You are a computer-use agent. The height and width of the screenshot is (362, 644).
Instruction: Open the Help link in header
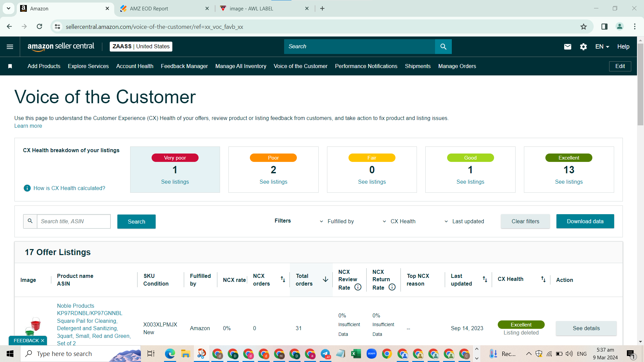coord(623,47)
